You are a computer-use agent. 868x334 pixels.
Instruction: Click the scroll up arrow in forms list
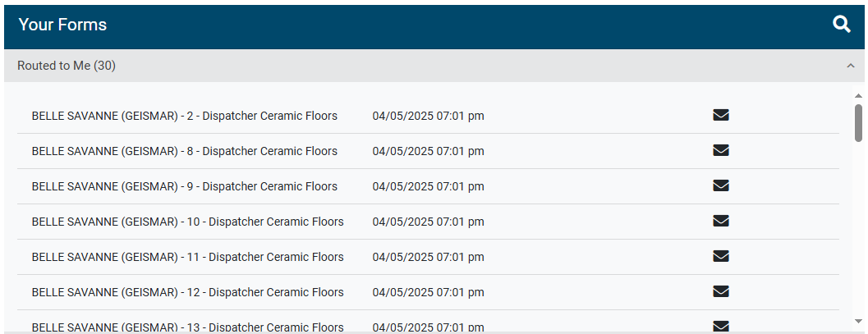858,95
